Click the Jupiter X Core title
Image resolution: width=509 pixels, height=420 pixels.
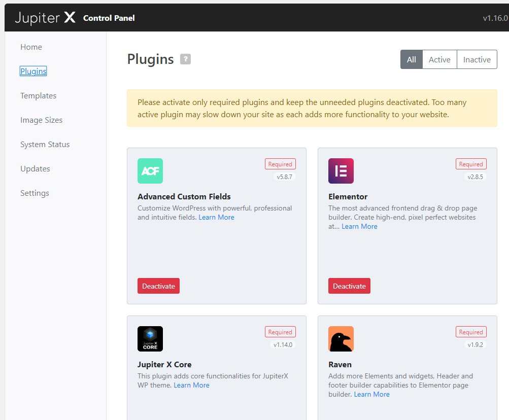point(164,365)
